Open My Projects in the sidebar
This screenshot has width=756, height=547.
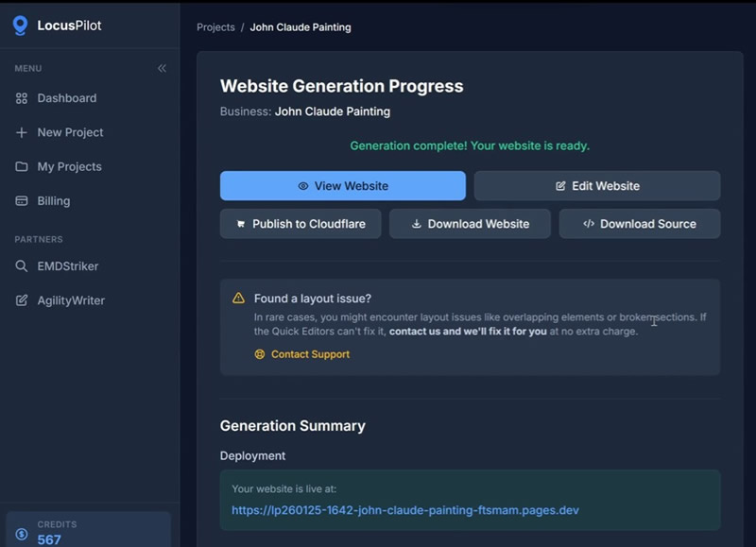pyautogui.click(x=69, y=166)
